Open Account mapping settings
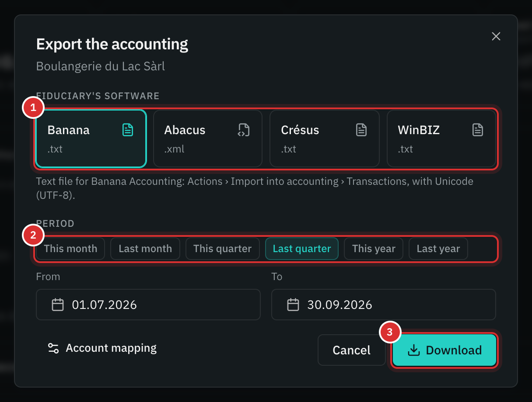The width and height of the screenshot is (532, 402). pos(102,348)
